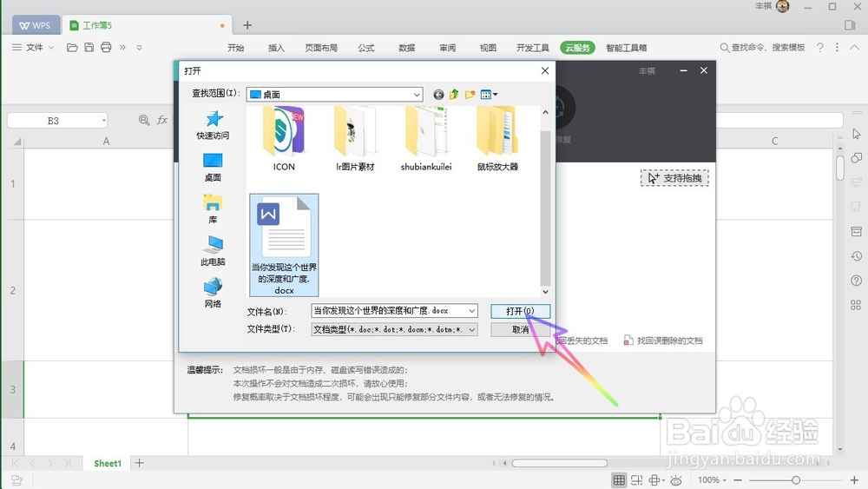Select column A header

pyautogui.click(x=106, y=142)
